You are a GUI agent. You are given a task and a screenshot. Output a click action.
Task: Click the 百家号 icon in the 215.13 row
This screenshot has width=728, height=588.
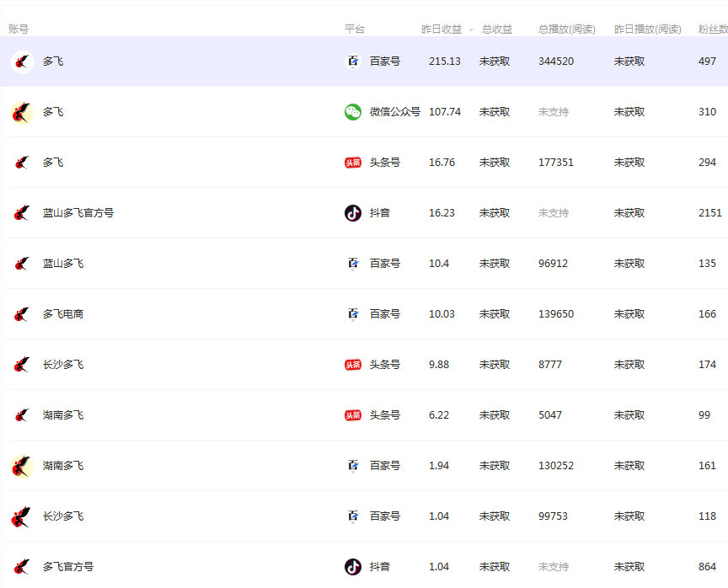[353, 61]
